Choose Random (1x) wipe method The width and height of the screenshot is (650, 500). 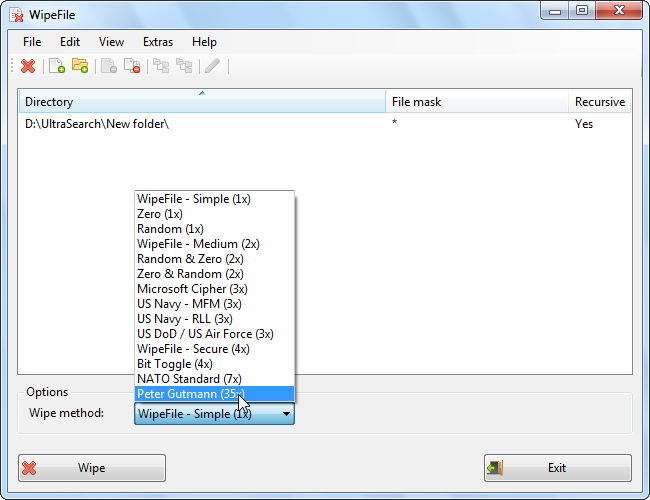[x=214, y=229]
